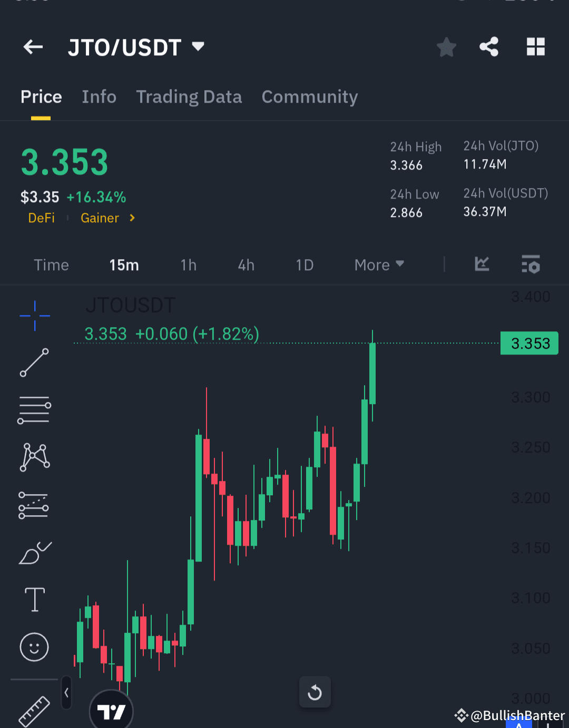Image resolution: width=569 pixels, height=728 pixels.
Task: Switch to the Trading Data tab
Action: pos(189,97)
